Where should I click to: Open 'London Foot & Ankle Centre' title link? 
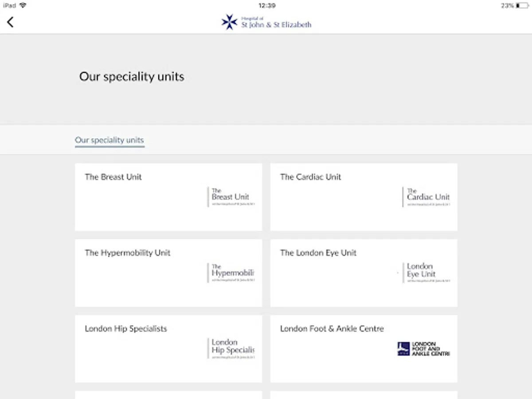(x=332, y=329)
